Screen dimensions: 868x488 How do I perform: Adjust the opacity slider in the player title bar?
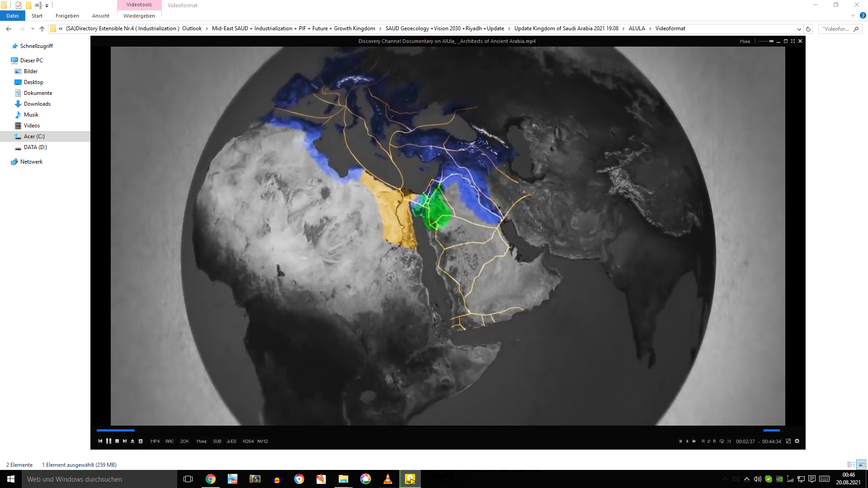(x=765, y=41)
